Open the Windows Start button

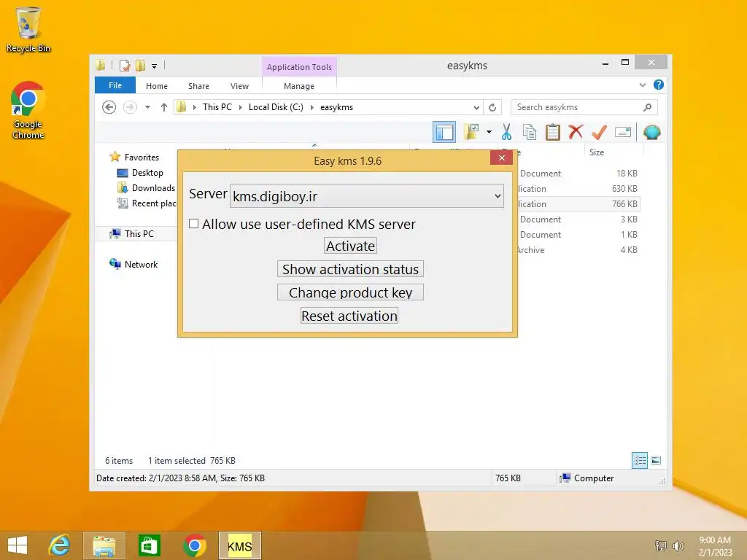tap(18, 545)
